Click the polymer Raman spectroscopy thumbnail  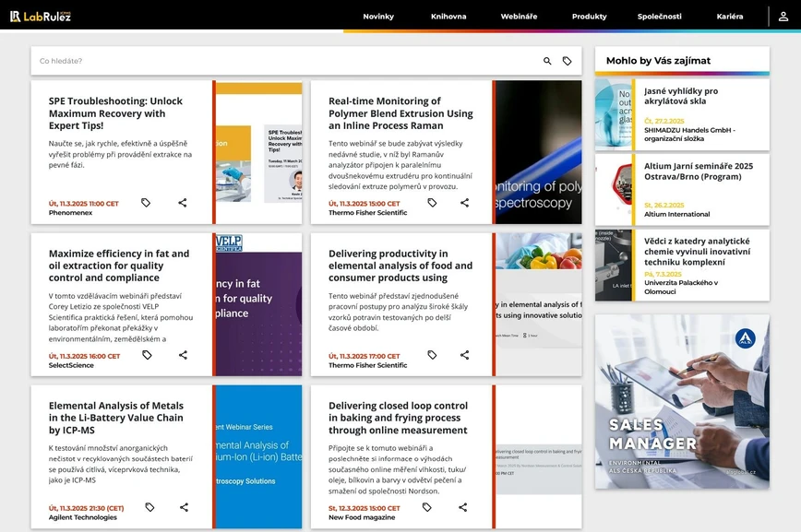point(539,152)
